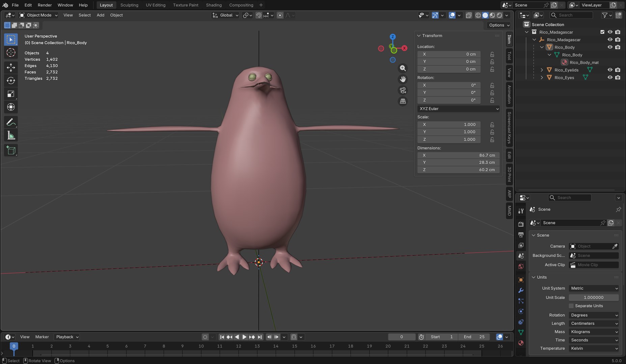The image size is (626, 364).
Task: Click timeline Marker menu
Action: (x=42, y=337)
